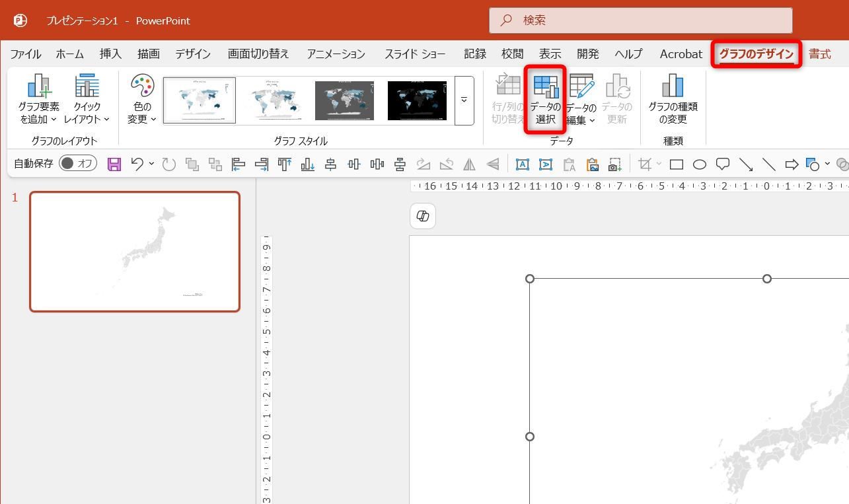
Task: Switch to the Format (書式) tab
Action: click(820, 54)
